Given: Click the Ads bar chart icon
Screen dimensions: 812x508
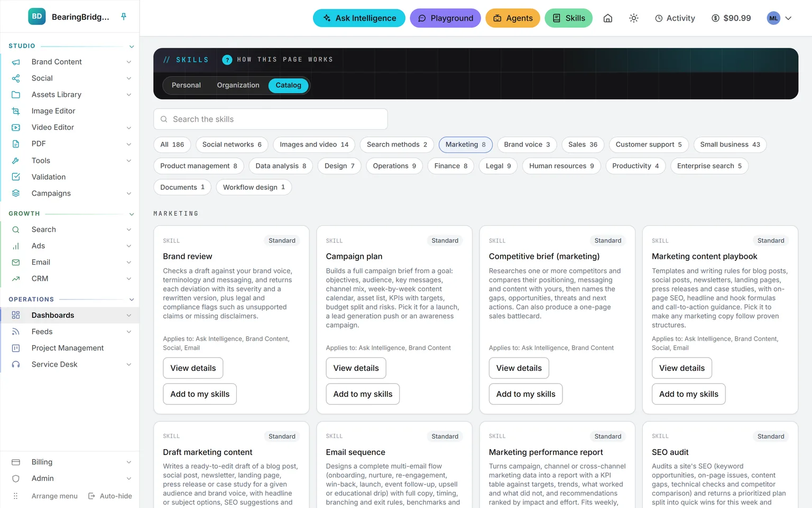Looking at the screenshot, I should (x=16, y=246).
